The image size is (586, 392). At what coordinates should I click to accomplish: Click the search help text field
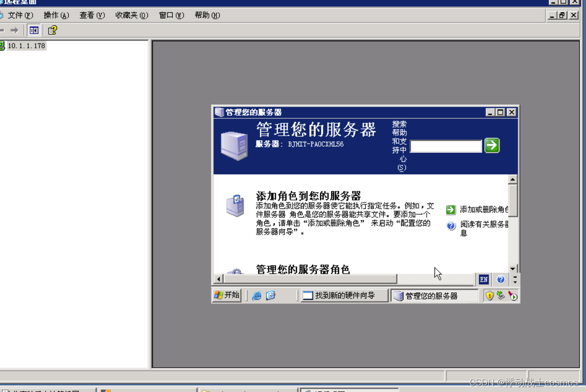[x=446, y=146]
